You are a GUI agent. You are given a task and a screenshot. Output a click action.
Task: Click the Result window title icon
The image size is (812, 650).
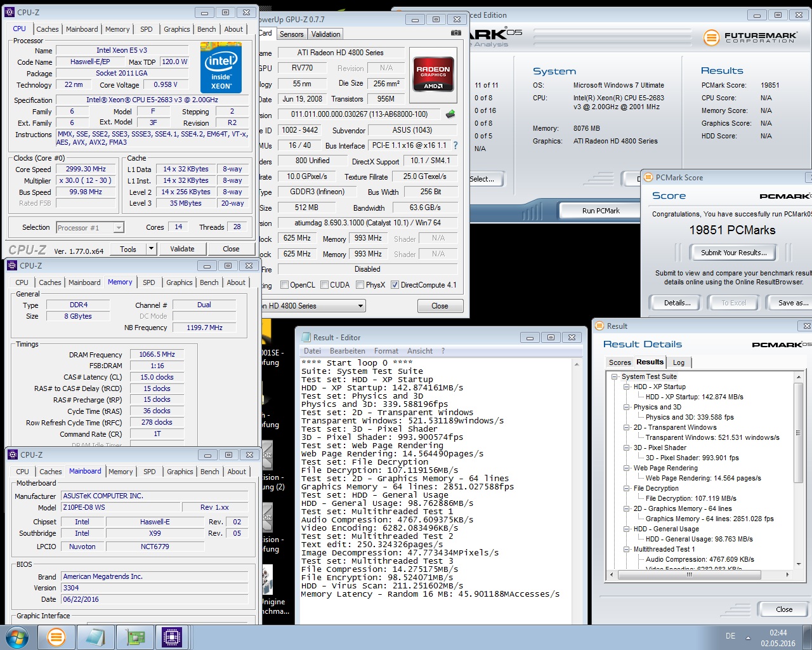(x=599, y=326)
